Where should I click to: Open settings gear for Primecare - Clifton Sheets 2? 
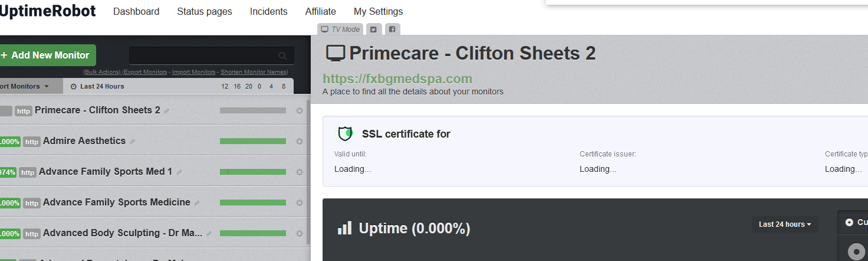(x=300, y=110)
